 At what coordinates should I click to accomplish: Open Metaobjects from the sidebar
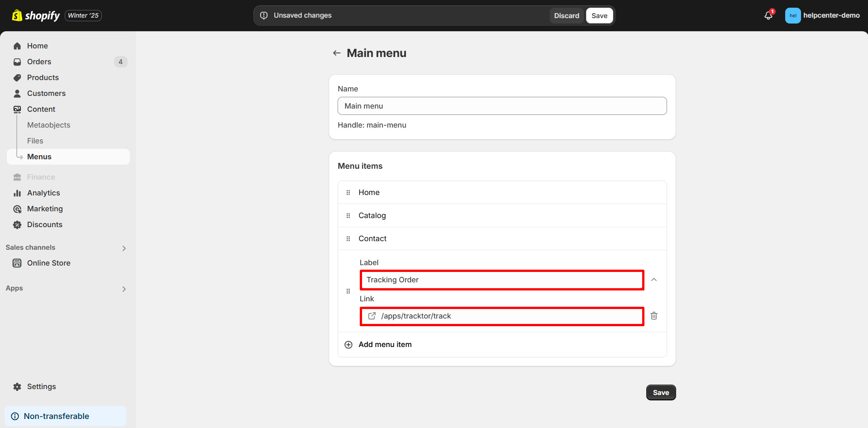coord(48,125)
